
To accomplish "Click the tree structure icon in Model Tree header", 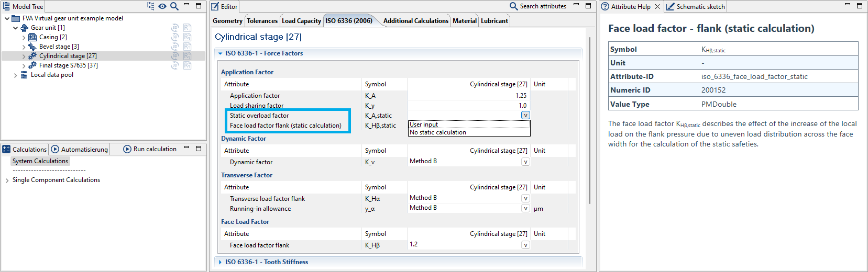I will click(151, 6).
